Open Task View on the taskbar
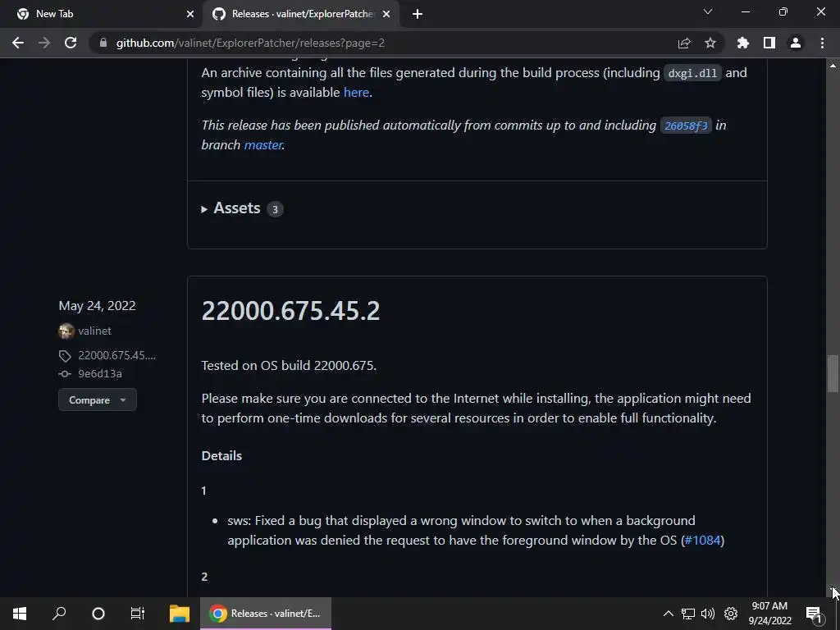The height and width of the screenshot is (630, 840). click(138, 614)
